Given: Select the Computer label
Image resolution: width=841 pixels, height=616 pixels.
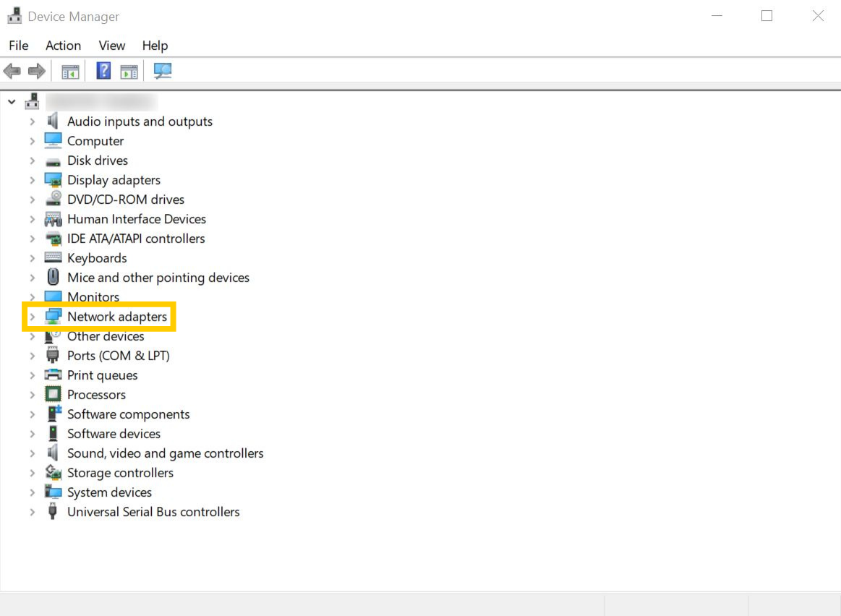Looking at the screenshot, I should pyautogui.click(x=95, y=141).
